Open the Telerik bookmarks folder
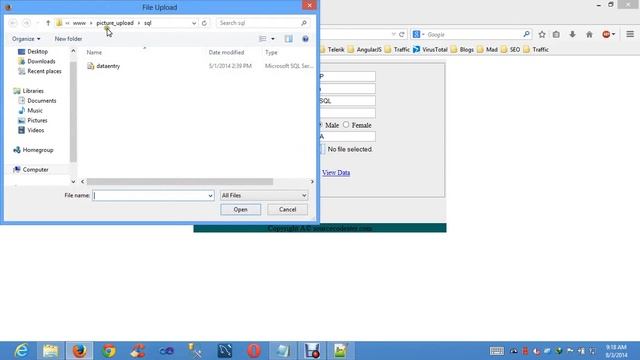Viewport: 640px width, 360px height. (332, 49)
